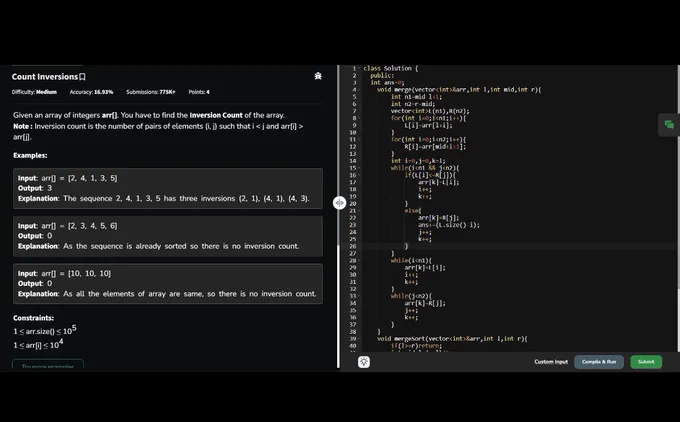Image resolution: width=680 pixels, height=422 pixels.
Task: Collapse the while loop at line 15
Action: [x=360, y=168]
